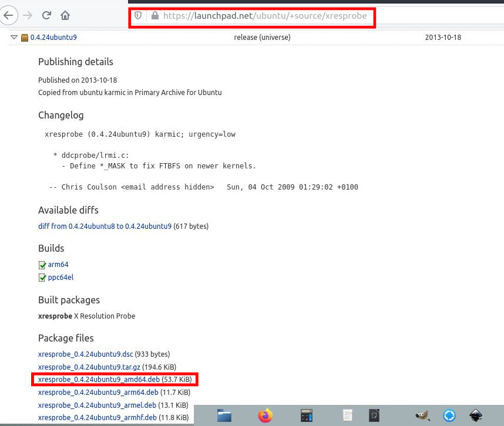Screen dimensions: 504x426
Task: Open the tracking protection shield icon
Action: pyautogui.click(x=138, y=15)
